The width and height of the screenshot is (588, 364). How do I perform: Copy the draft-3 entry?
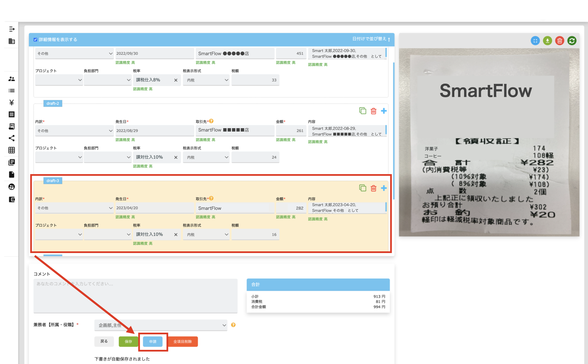pos(363,188)
